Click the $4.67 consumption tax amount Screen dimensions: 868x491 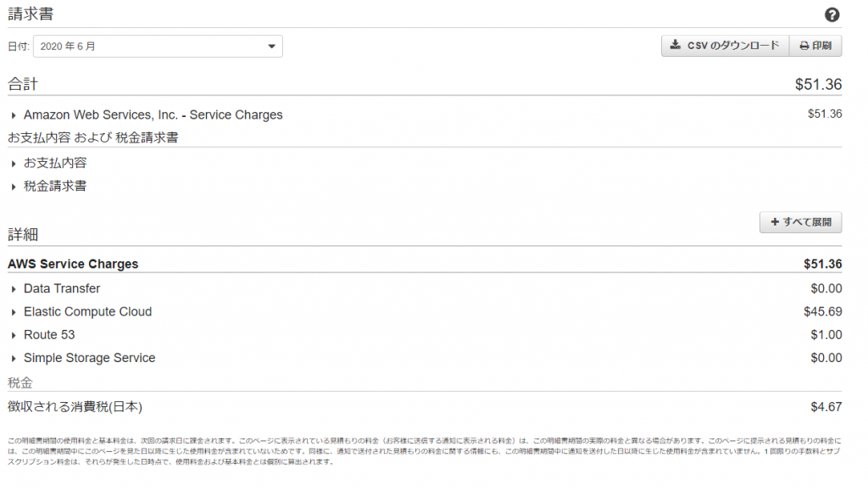(x=826, y=407)
